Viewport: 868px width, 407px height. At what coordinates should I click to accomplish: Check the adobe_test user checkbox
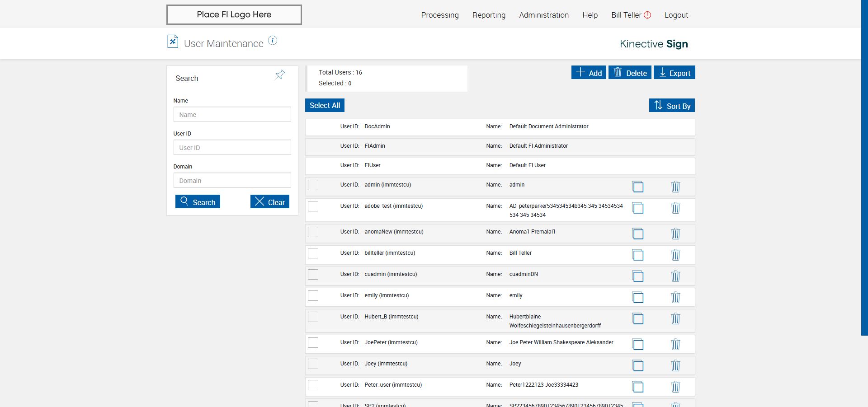[313, 206]
